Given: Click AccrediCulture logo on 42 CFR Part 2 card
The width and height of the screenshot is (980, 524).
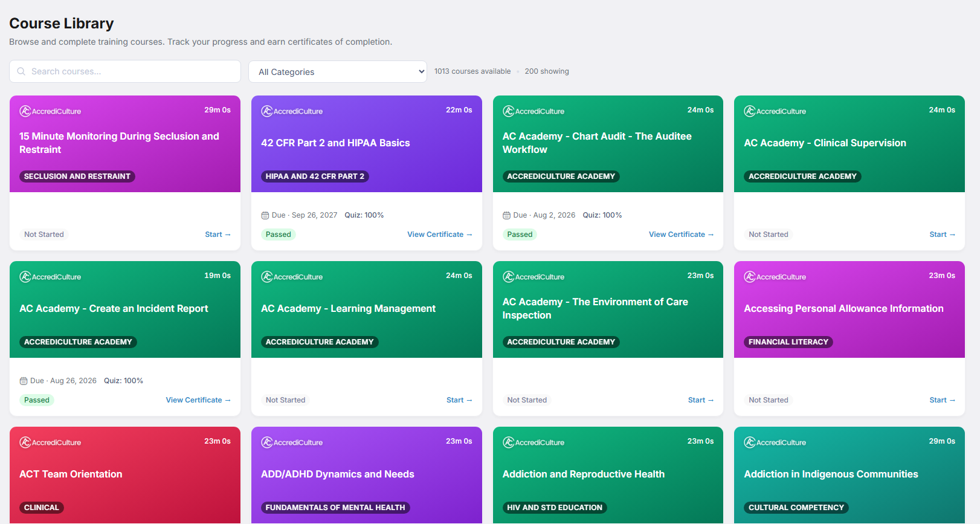Looking at the screenshot, I should [x=292, y=111].
